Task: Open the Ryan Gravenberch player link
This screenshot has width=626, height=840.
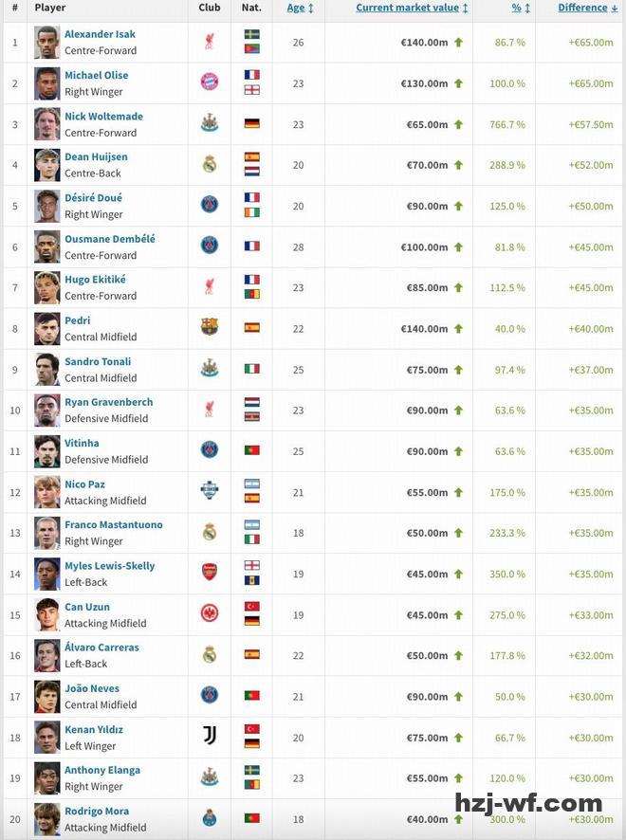Action: [108, 402]
